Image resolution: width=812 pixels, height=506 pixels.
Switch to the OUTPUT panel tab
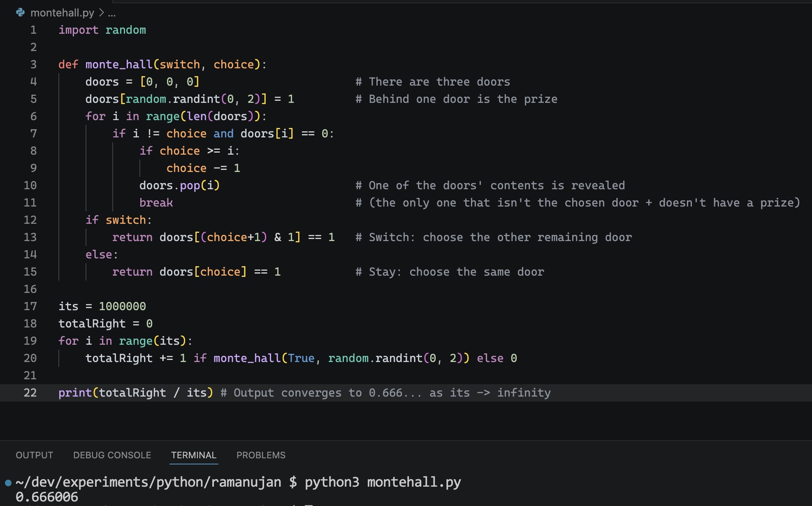click(x=35, y=455)
